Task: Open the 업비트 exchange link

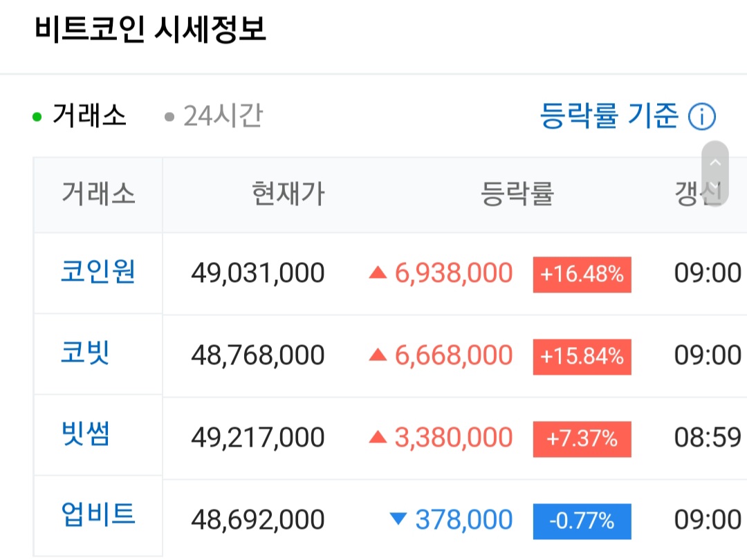Action: pyautogui.click(x=98, y=515)
